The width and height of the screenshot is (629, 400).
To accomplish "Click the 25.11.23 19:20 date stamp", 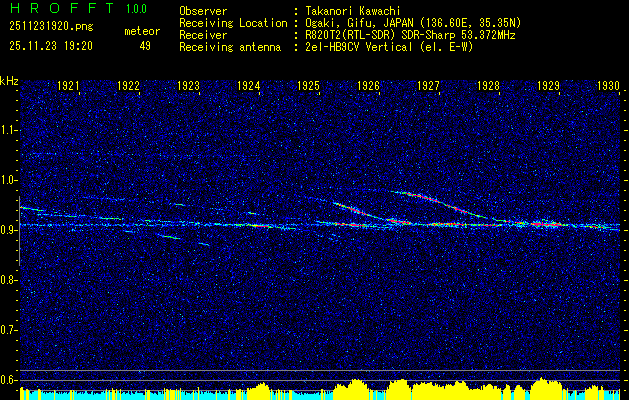I will (50, 46).
